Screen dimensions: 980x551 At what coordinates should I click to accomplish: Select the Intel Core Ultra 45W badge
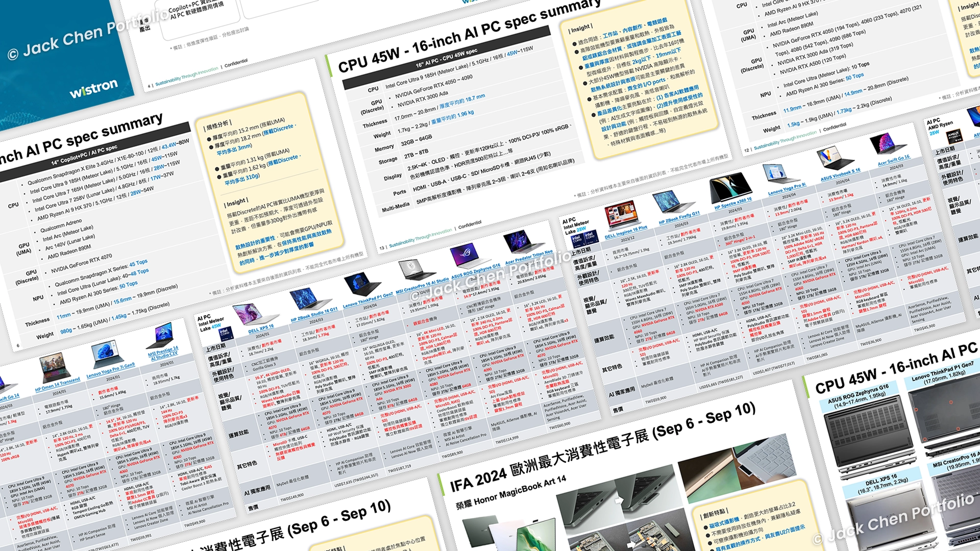tap(226, 334)
